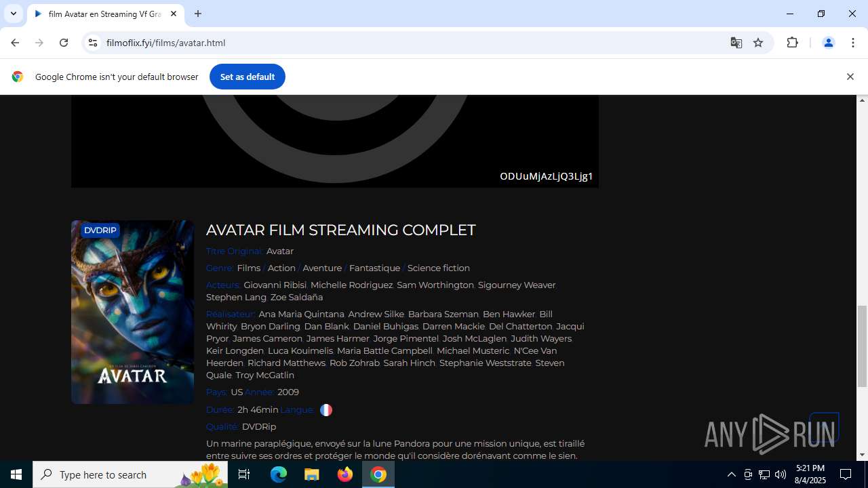The height and width of the screenshot is (488, 868).
Task: Click Troy McGatlin name
Action: pyautogui.click(x=264, y=375)
